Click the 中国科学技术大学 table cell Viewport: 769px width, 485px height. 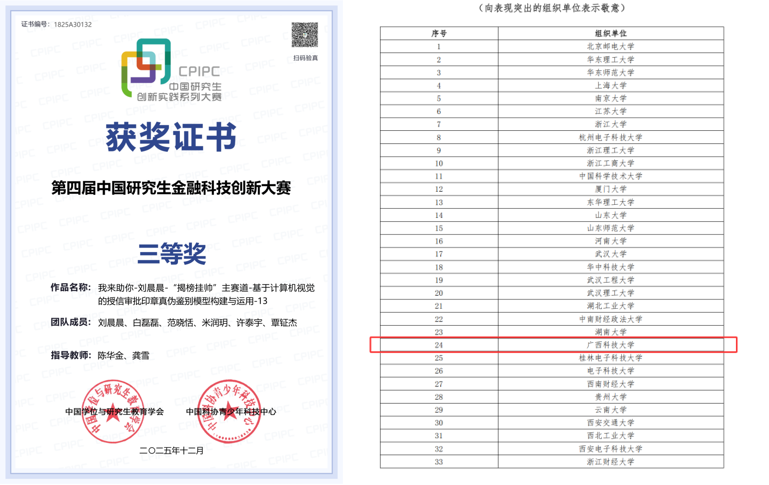609,176
